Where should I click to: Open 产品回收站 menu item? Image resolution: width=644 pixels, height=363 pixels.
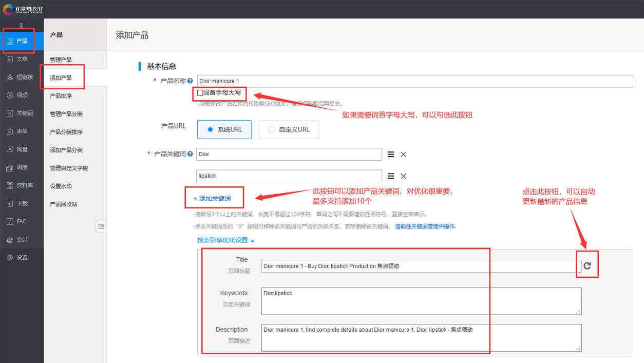(x=64, y=204)
